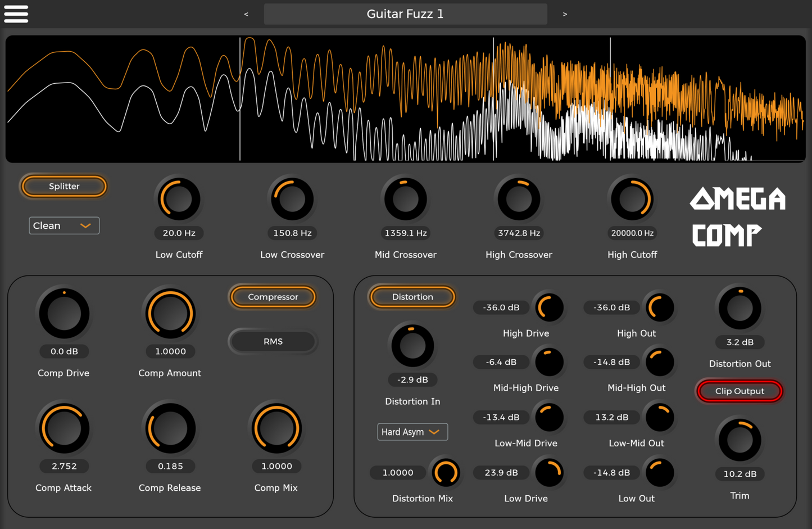Click the Comp Mix knob
812x529 pixels.
(276, 428)
